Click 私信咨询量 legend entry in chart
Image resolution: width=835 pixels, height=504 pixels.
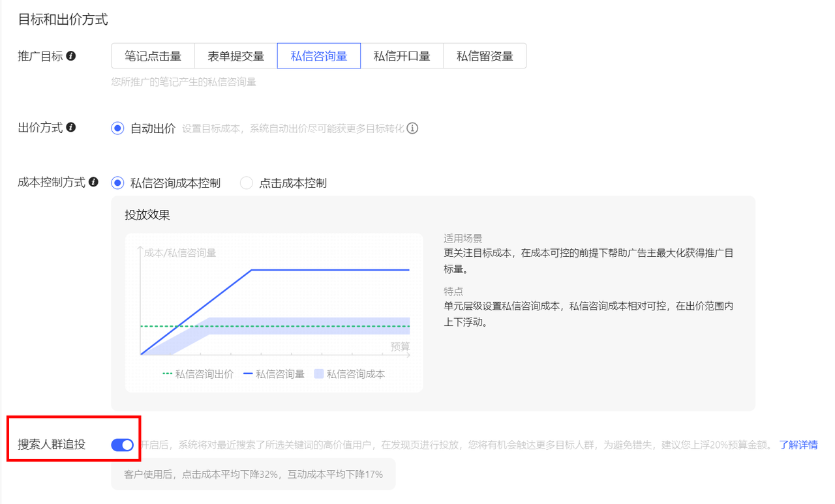tap(274, 374)
